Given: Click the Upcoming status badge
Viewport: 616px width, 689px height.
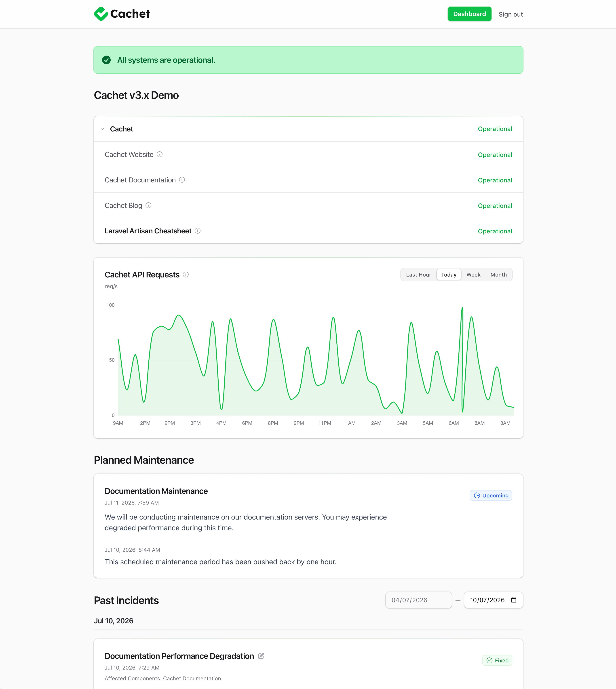Looking at the screenshot, I should pyautogui.click(x=491, y=495).
